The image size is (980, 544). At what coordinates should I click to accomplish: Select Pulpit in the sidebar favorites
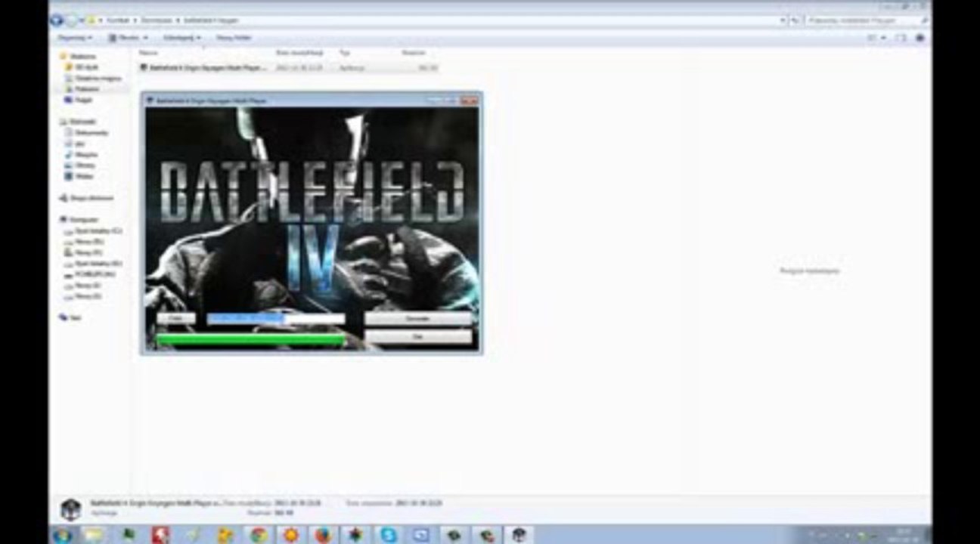(x=78, y=99)
